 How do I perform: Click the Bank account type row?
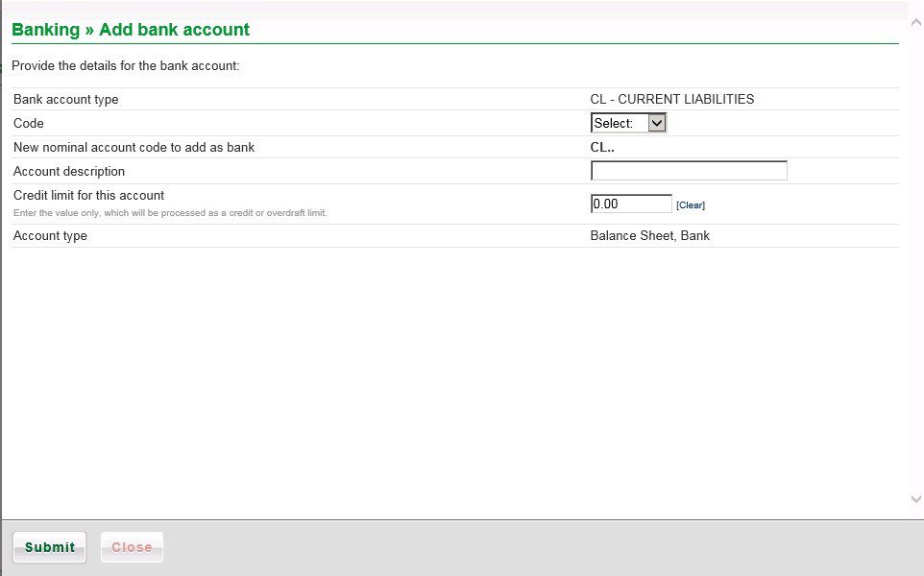(x=65, y=99)
